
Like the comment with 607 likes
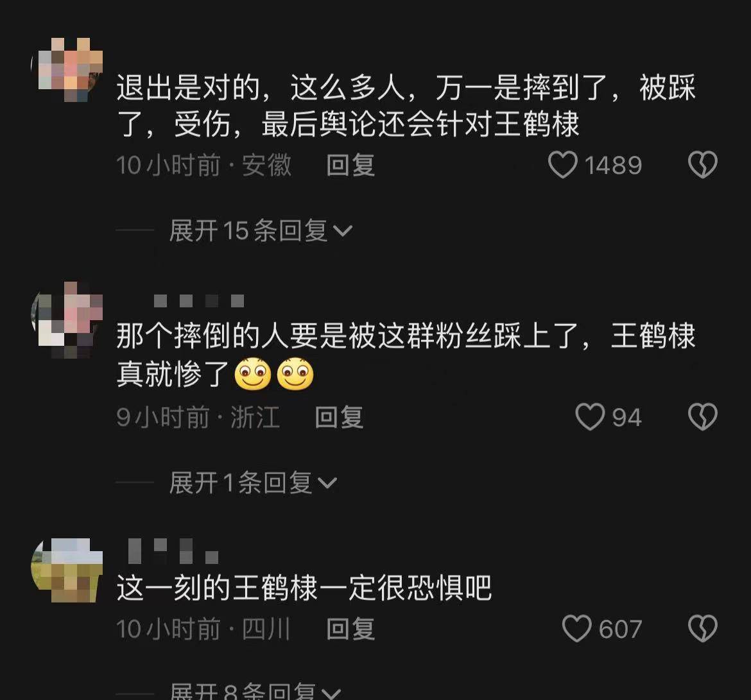(576, 629)
